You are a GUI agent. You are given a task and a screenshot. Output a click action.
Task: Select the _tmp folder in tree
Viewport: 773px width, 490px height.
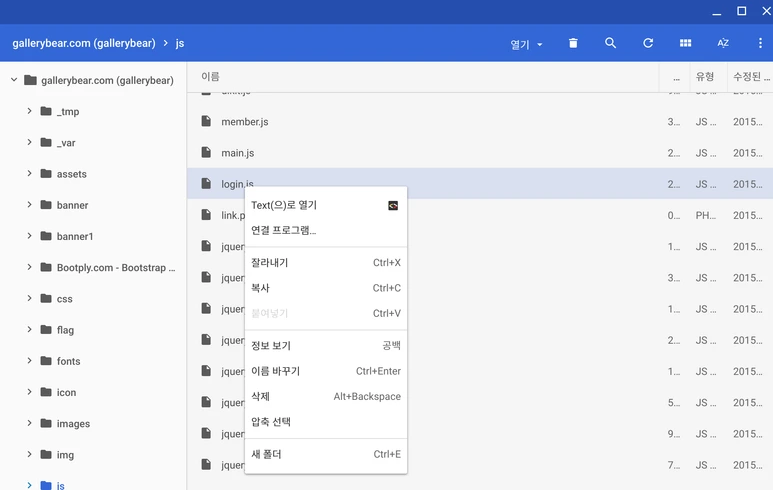[x=68, y=111]
